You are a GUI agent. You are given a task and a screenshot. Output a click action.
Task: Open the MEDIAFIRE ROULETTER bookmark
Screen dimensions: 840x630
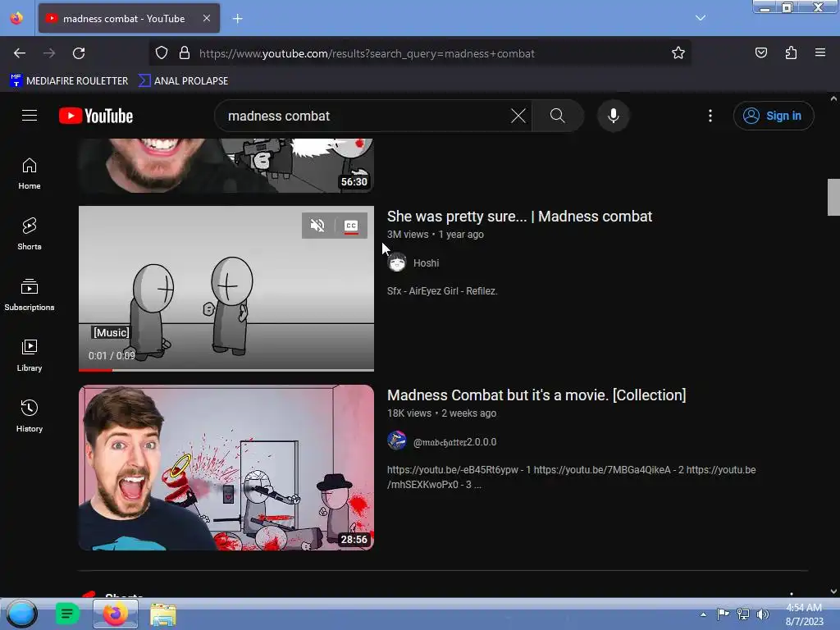[x=69, y=81]
